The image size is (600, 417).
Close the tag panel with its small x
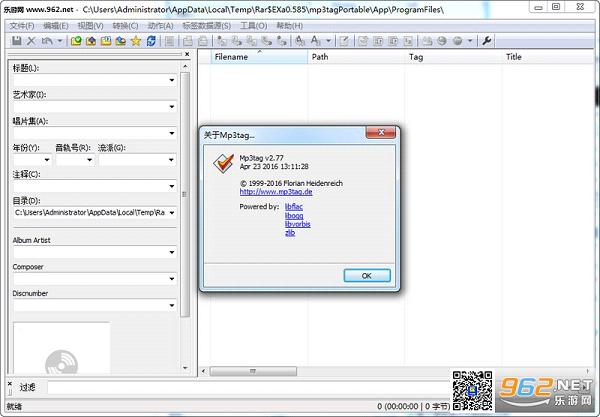(187, 54)
